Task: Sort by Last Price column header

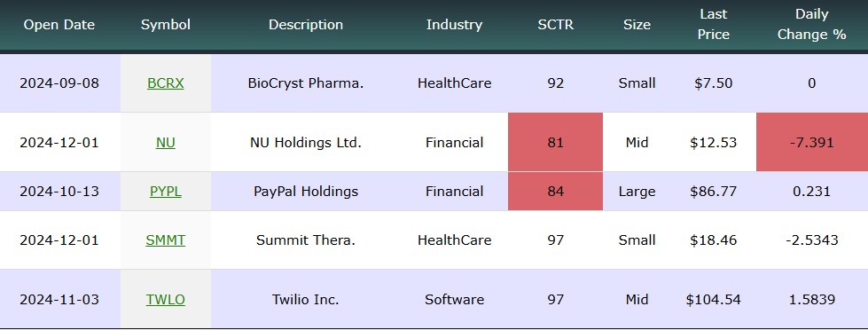Action: click(714, 24)
